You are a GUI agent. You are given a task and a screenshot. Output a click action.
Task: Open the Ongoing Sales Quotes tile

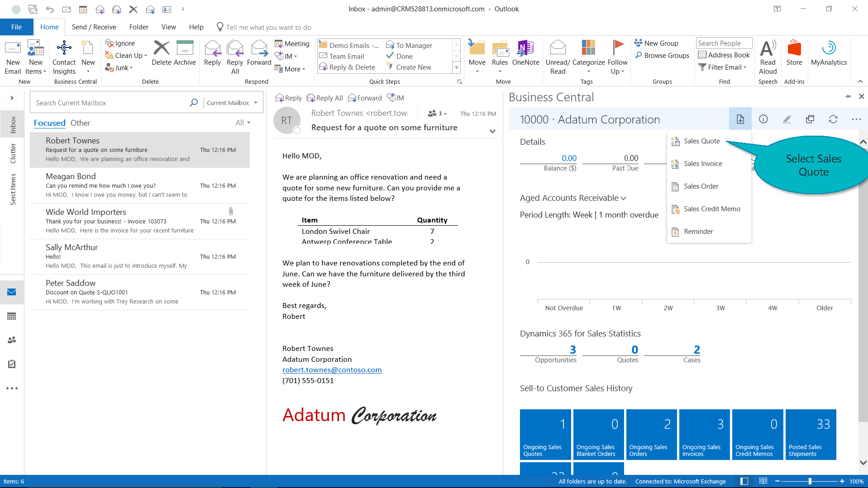(x=545, y=434)
